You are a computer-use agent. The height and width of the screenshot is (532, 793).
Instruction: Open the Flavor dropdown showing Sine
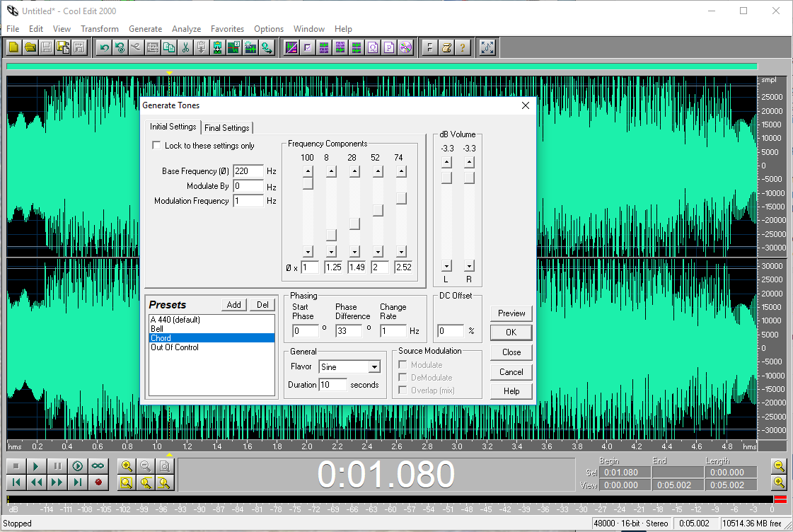(x=374, y=367)
